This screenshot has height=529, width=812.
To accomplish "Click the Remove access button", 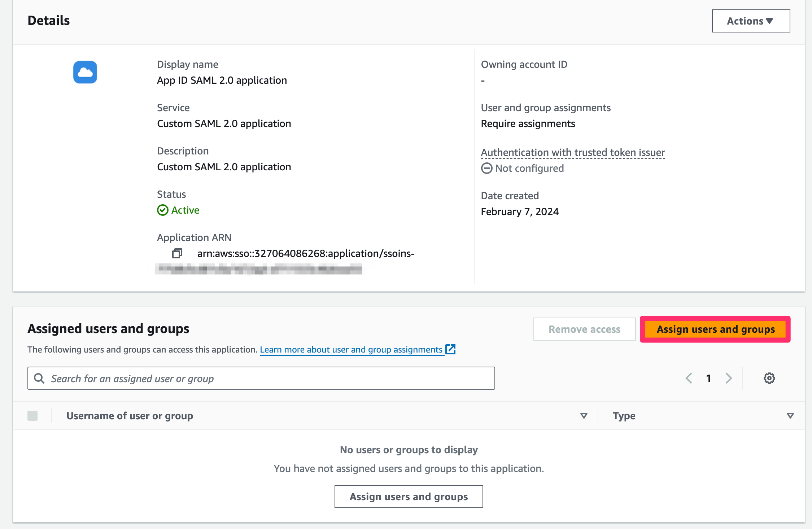I will click(x=584, y=329).
